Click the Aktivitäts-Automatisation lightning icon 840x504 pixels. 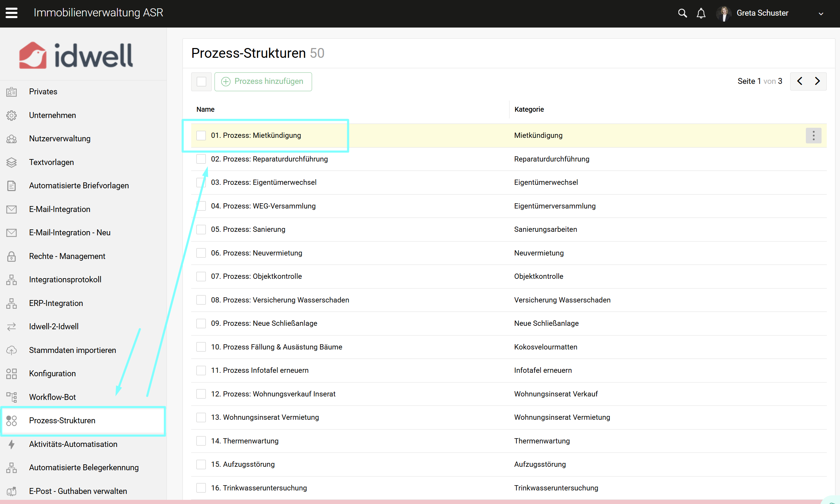(11, 444)
